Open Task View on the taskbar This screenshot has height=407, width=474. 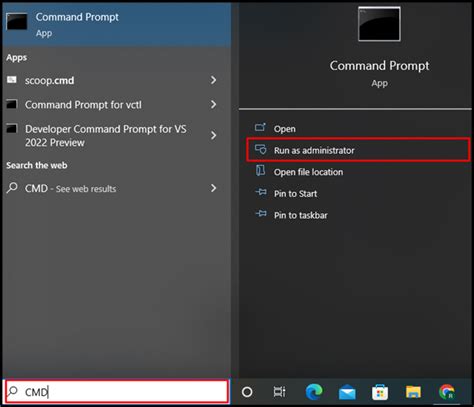point(279,392)
